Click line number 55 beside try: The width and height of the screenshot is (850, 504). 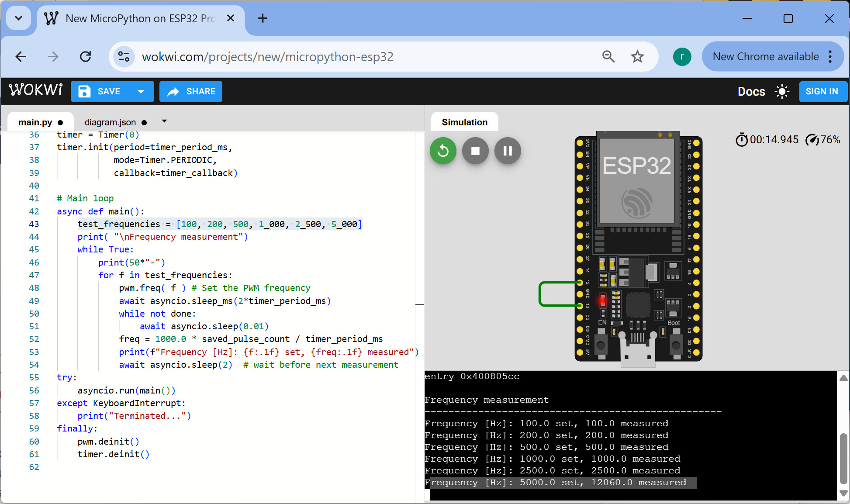click(x=34, y=377)
